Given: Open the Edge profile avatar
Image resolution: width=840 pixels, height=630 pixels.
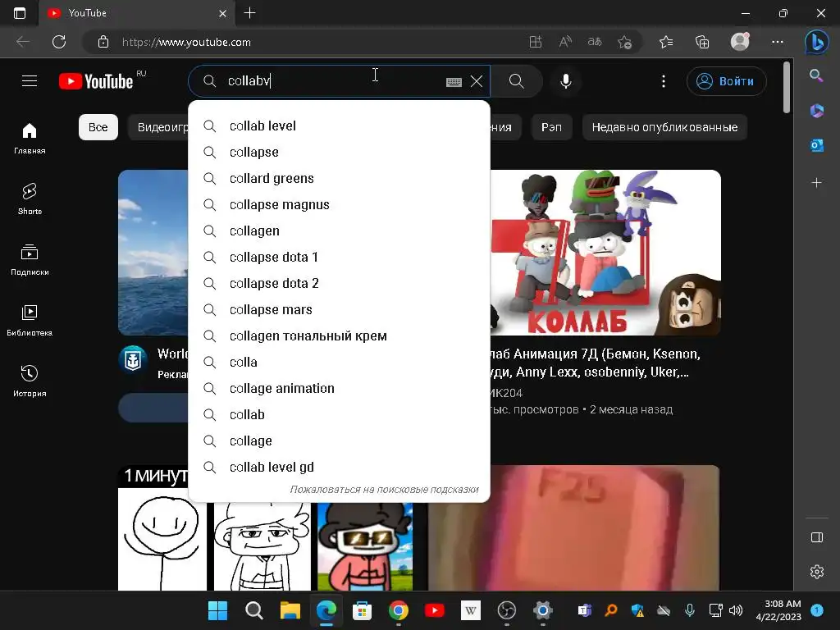Looking at the screenshot, I should 740,41.
